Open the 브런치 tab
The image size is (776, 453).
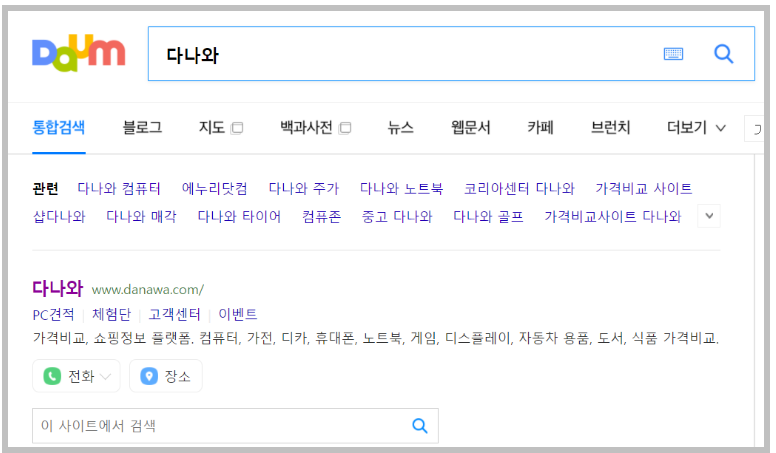(610, 128)
